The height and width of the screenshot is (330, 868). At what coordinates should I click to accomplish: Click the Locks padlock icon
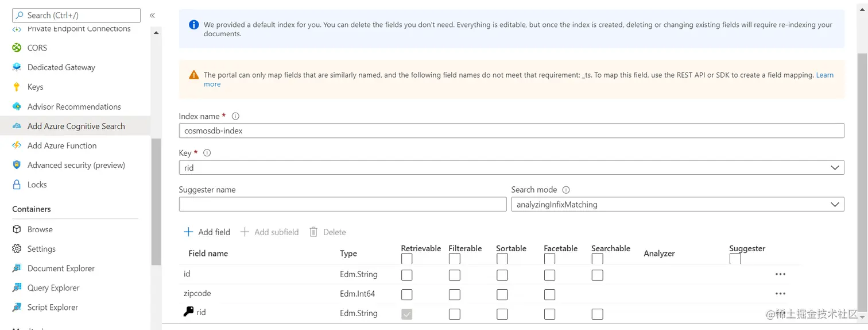(17, 185)
